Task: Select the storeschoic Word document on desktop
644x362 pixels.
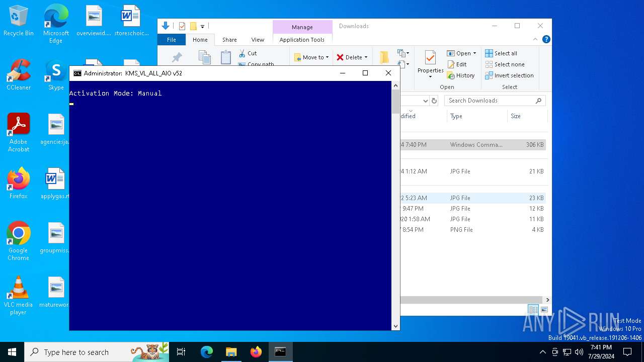Action: (131, 21)
